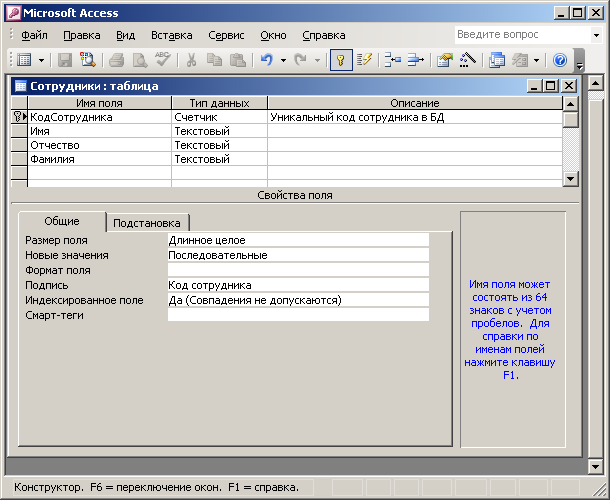The width and height of the screenshot is (610, 500).
Task: Click the Индексированное поле value field
Action: [x=298, y=300]
